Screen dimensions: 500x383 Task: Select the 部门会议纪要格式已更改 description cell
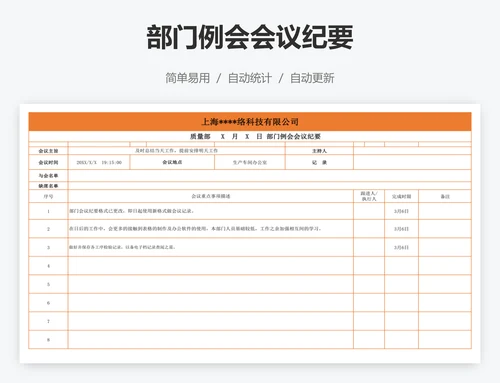(x=211, y=211)
